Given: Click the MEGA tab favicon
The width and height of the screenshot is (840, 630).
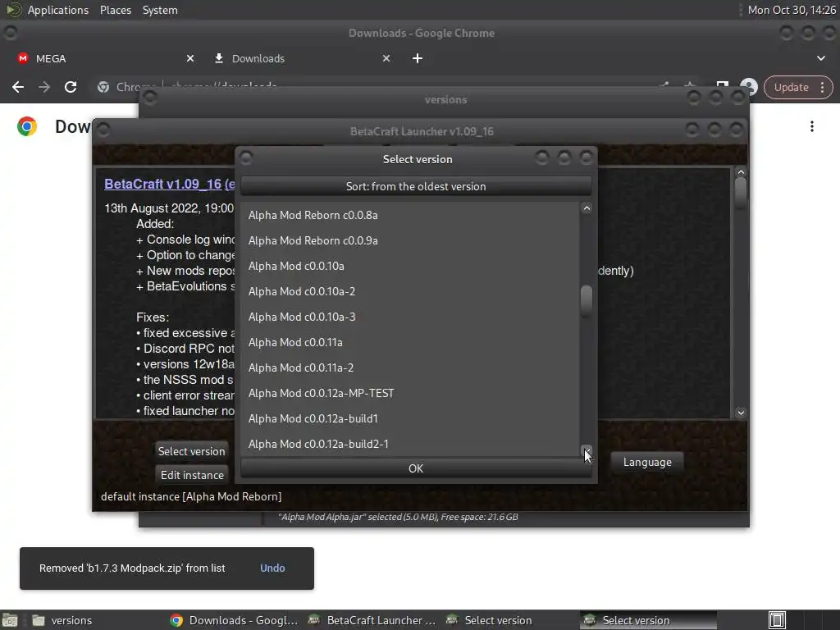Looking at the screenshot, I should [x=22, y=58].
